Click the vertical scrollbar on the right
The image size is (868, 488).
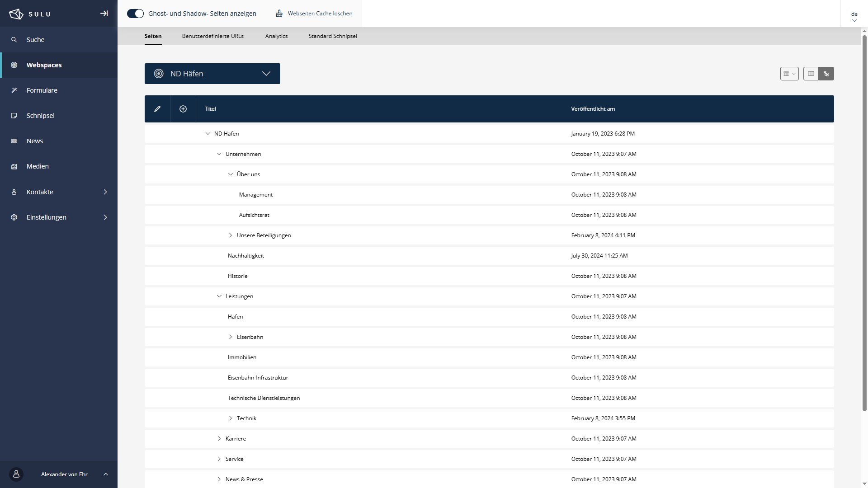(864, 221)
